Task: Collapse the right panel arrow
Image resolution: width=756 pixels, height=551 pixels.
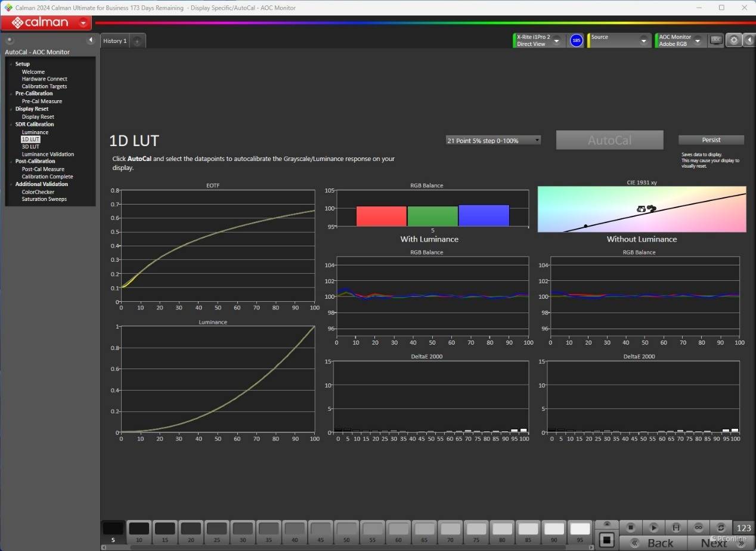Action: [749, 41]
